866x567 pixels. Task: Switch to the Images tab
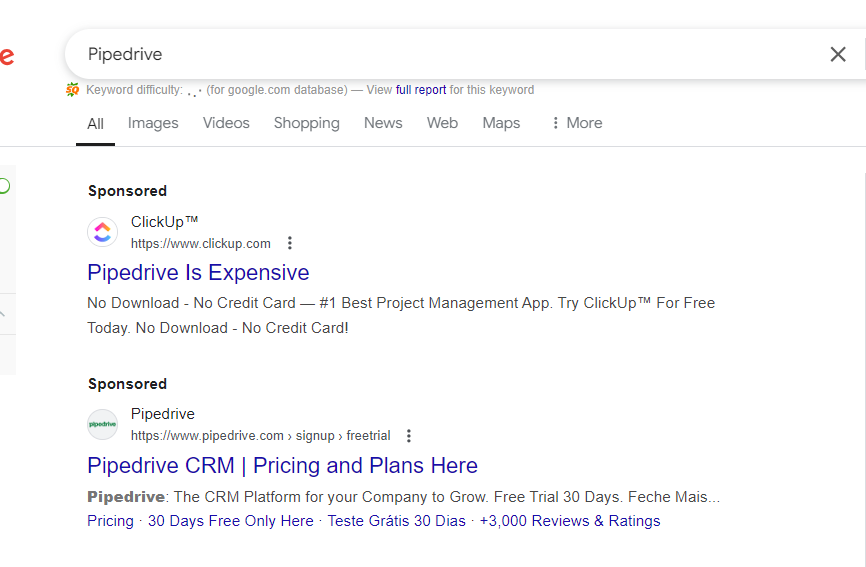point(153,123)
